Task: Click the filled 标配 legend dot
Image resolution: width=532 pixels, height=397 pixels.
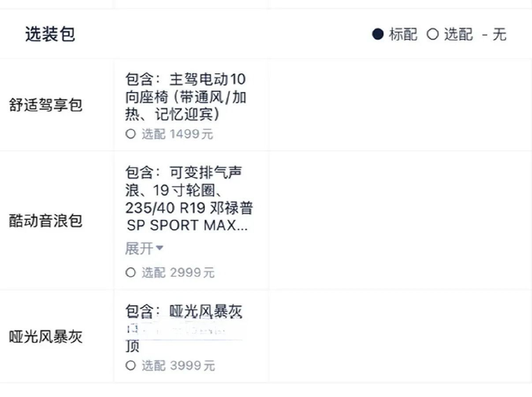Action: [x=378, y=34]
